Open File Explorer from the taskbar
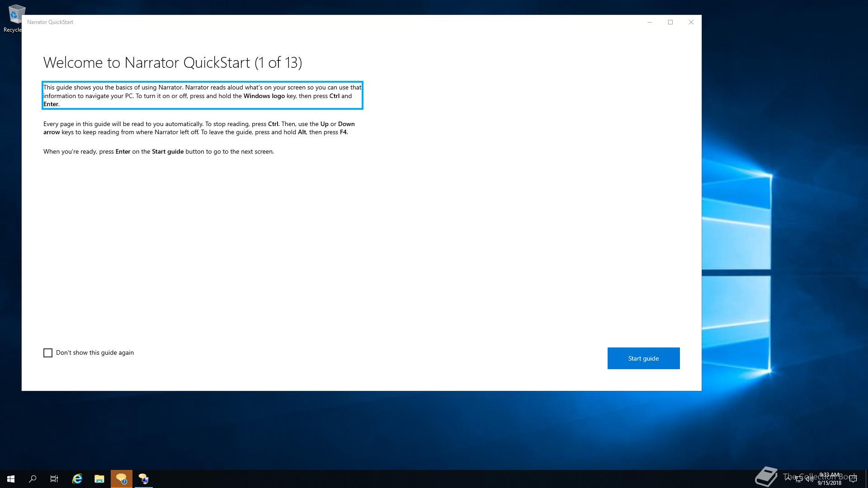The width and height of the screenshot is (868, 488). point(99,479)
